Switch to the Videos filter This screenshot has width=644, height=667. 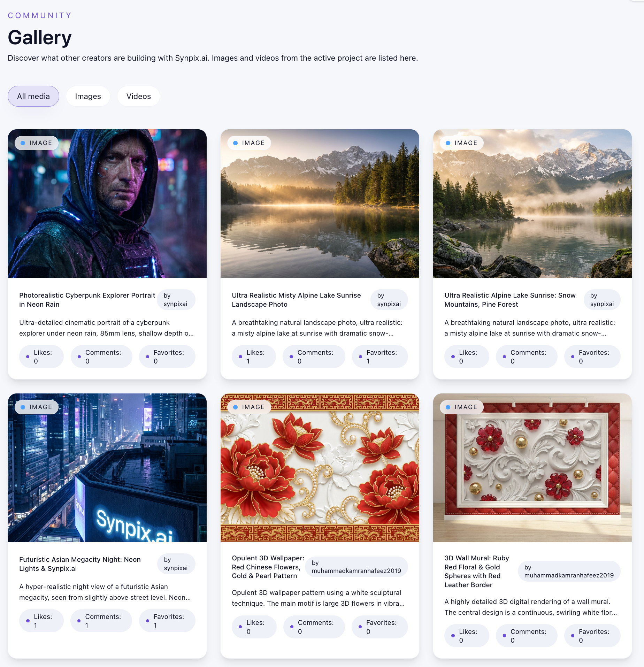[x=138, y=96]
